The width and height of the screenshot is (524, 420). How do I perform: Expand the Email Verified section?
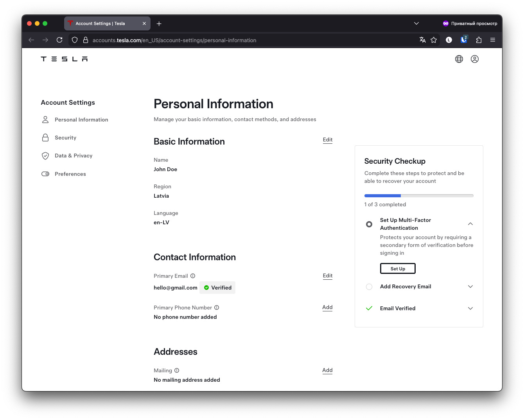coord(470,308)
